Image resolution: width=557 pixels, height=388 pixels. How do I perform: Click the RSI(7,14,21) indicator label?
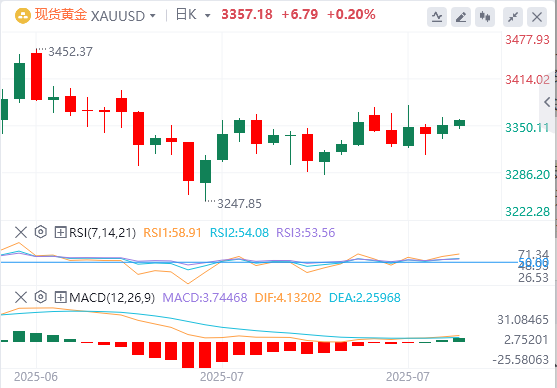point(102,233)
